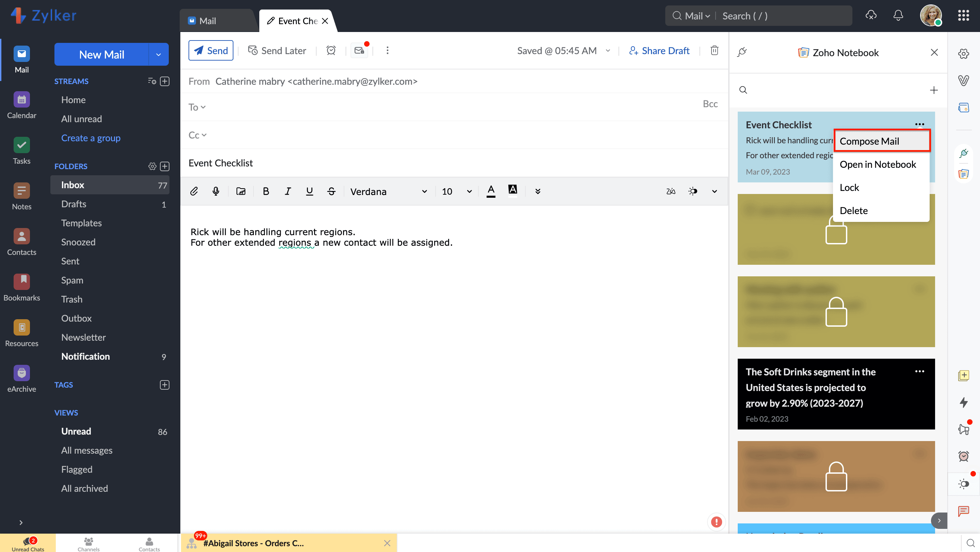Image resolution: width=980 pixels, height=552 pixels.
Task: Choose Lock from the note menu
Action: point(850,188)
